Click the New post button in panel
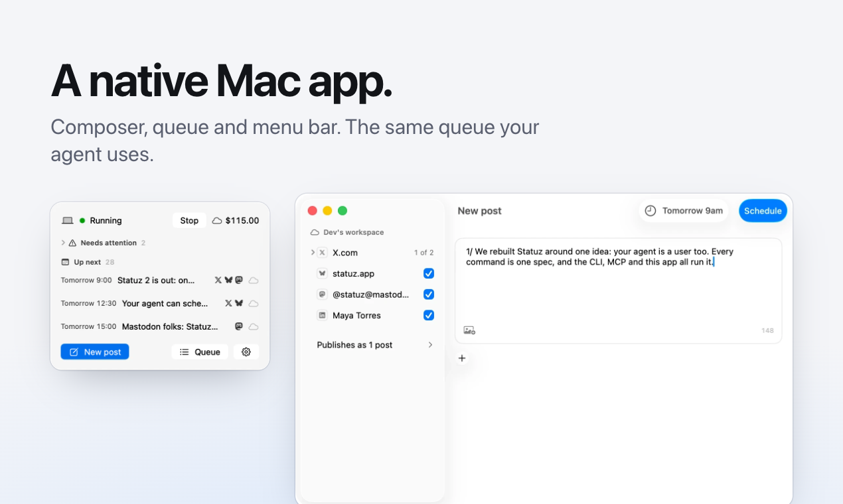The width and height of the screenshot is (843, 504). click(x=95, y=352)
